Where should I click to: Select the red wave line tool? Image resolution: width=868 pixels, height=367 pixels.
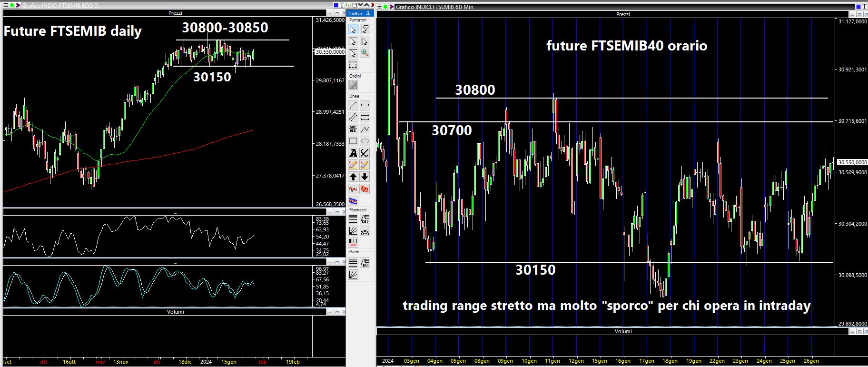353,189
